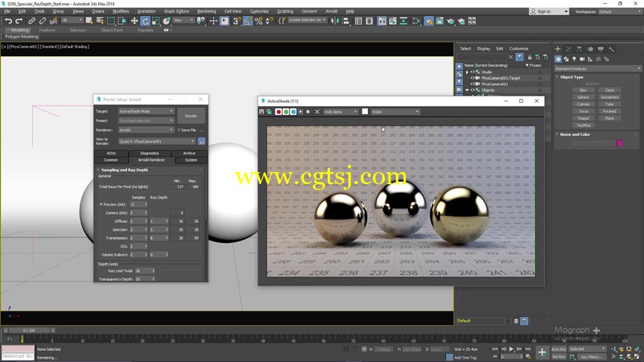Click white background swatch in ActiveShade
This screenshot has width=644, height=362.
(x=365, y=111)
